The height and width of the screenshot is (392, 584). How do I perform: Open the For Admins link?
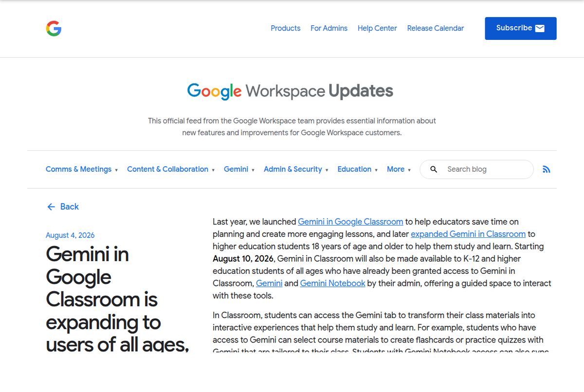(329, 28)
